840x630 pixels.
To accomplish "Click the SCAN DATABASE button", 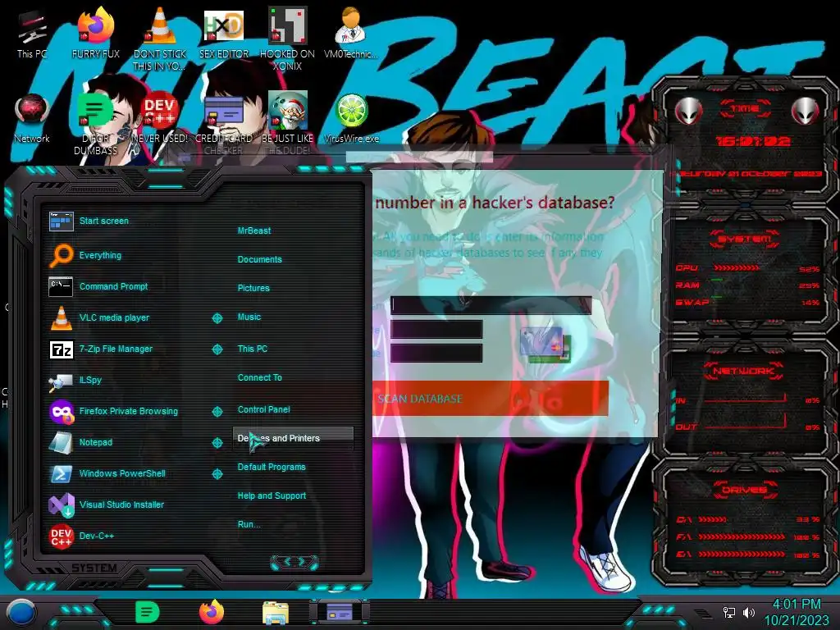I will (x=491, y=399).
